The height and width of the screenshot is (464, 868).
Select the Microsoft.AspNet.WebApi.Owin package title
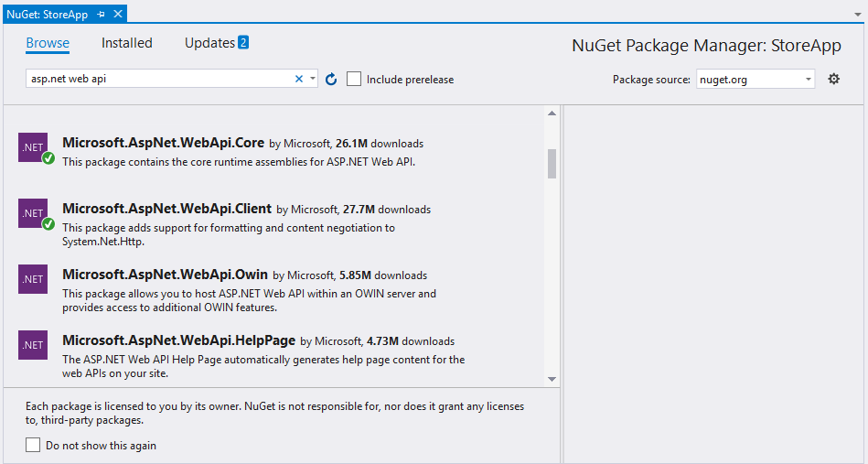[165, 275]
